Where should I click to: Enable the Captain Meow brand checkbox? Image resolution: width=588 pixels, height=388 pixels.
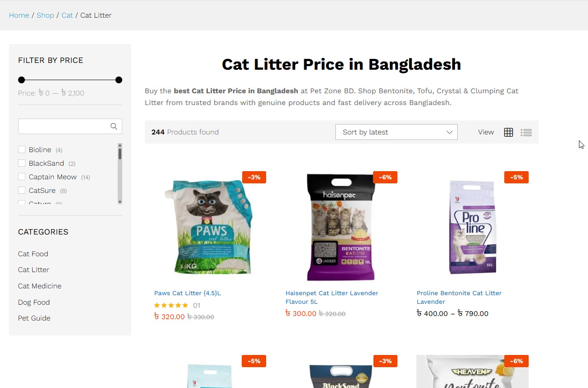[22, 177]
